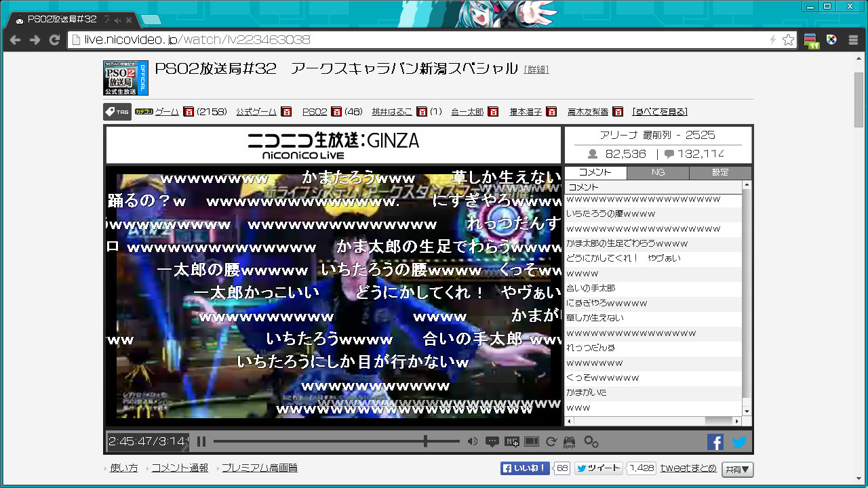Click the すべてを見る link
The height and width of the screenshot is (488, 868).
[660, 112]
